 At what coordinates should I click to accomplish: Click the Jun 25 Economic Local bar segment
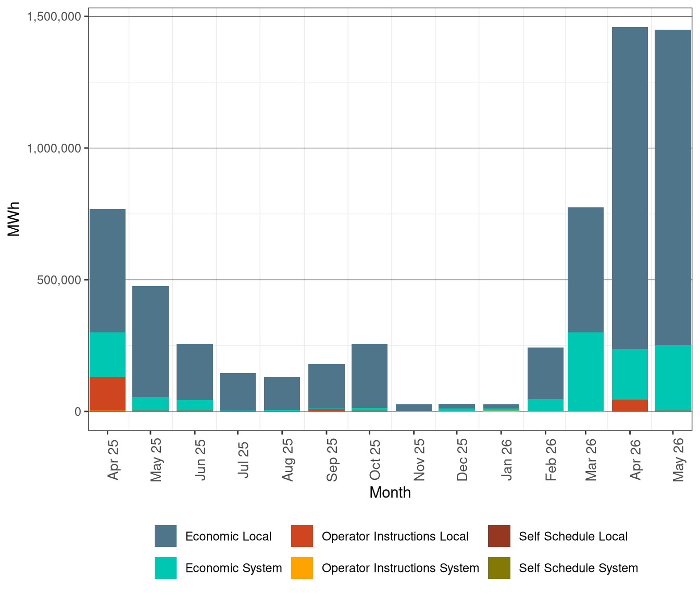[x=195, y=372]
